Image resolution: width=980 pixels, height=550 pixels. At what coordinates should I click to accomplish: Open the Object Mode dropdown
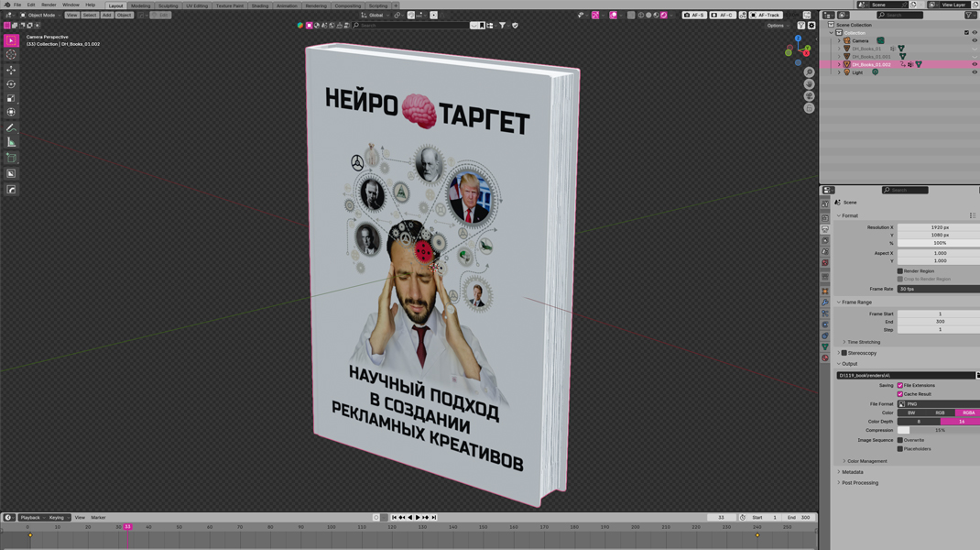coord(40,15)
